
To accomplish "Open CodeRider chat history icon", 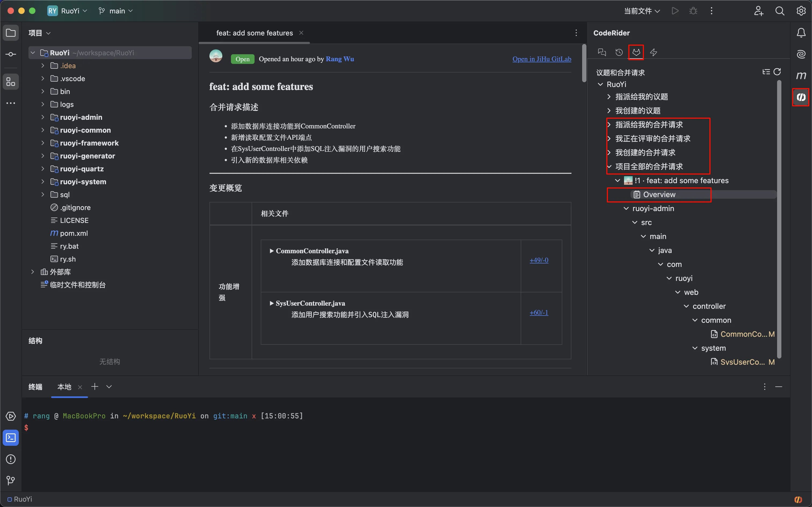I will pos(619,52).
